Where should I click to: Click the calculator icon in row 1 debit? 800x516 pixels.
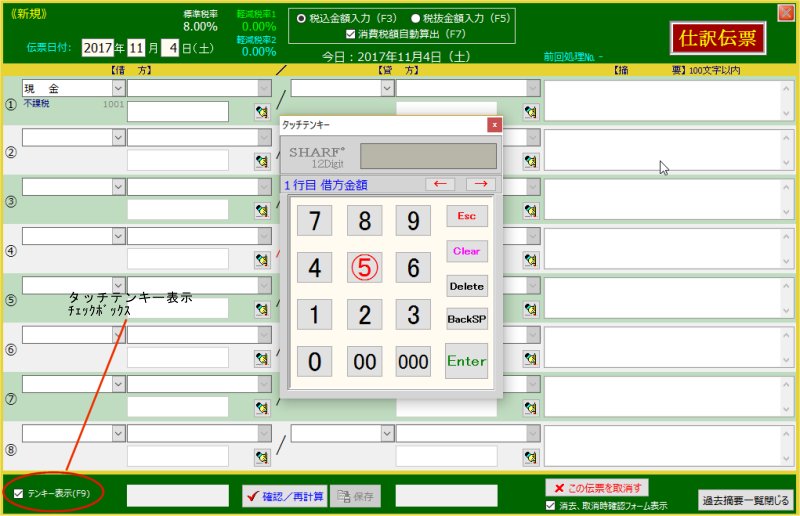262,111
